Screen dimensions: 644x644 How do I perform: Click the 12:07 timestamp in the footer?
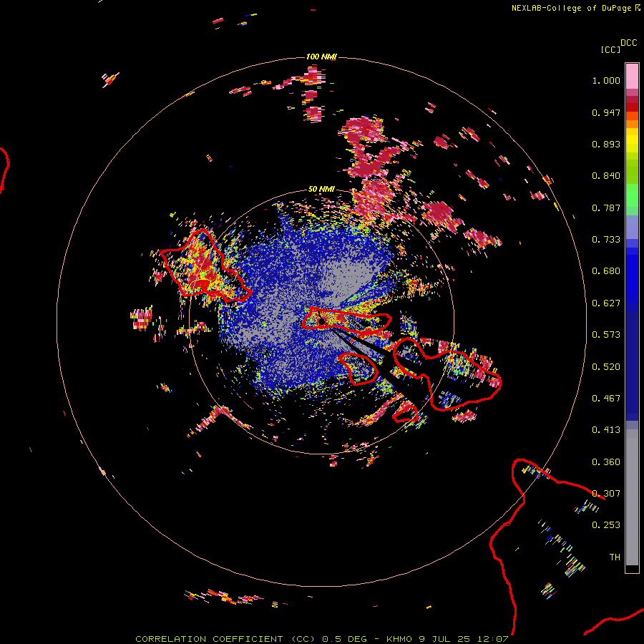click(x=492, y=639)
